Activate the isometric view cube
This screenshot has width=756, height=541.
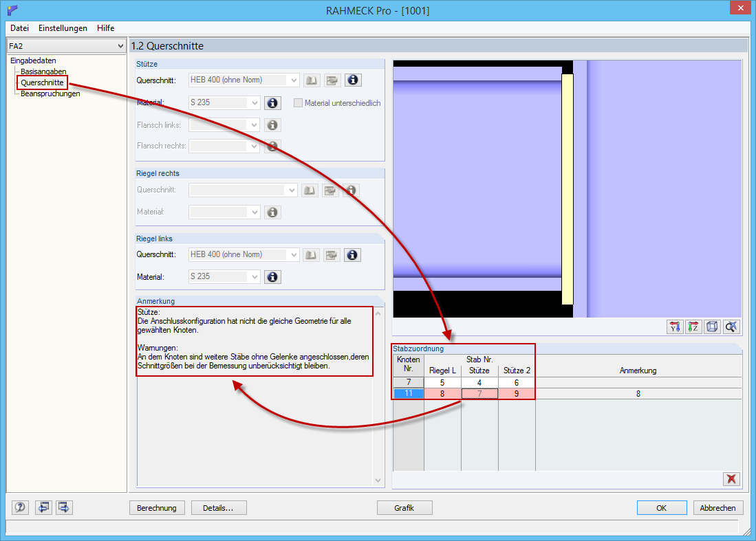pyautogui.click(x=712, y=327)
